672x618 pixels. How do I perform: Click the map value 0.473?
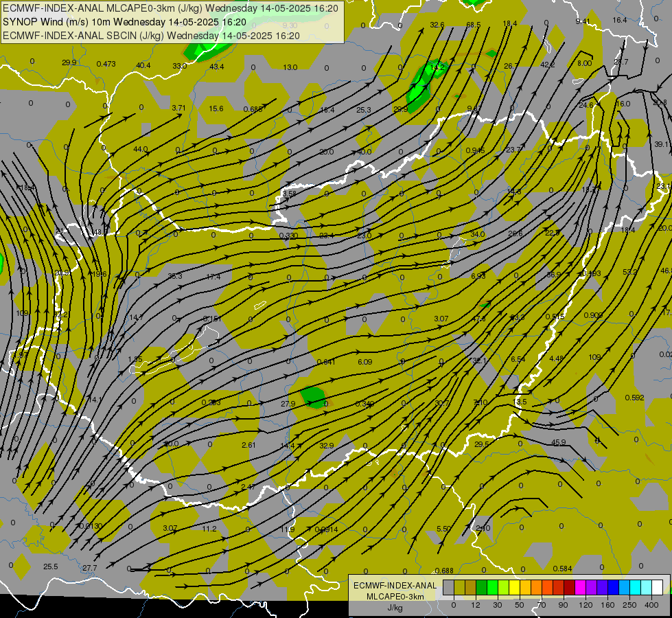pos(106,64)
